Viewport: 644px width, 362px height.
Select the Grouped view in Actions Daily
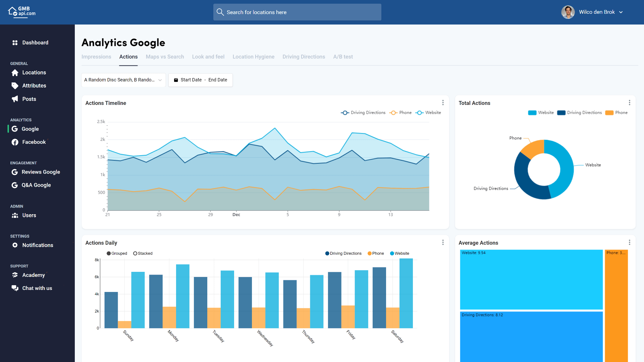(x=117, y=253)
